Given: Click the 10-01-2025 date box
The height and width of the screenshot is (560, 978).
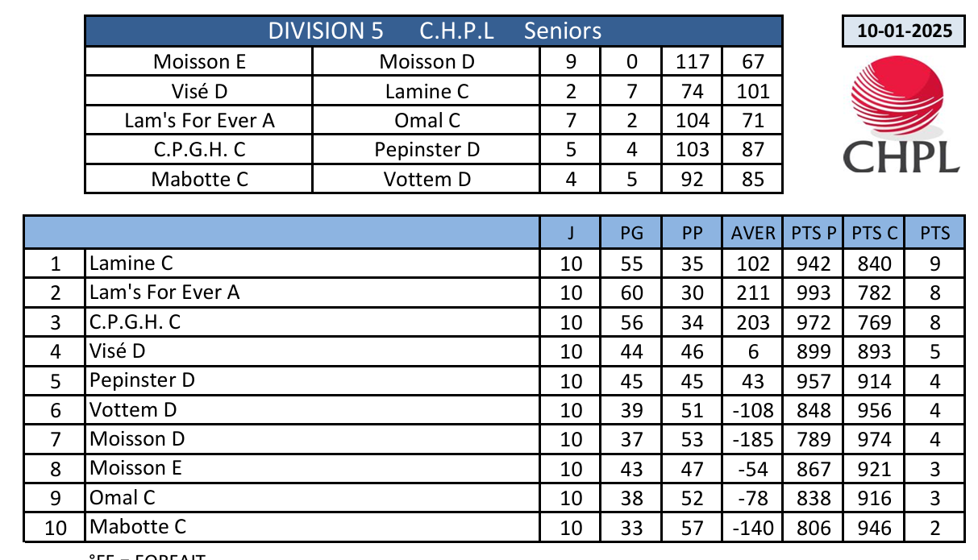Looking at the screenshot, I should pos(905,31).
